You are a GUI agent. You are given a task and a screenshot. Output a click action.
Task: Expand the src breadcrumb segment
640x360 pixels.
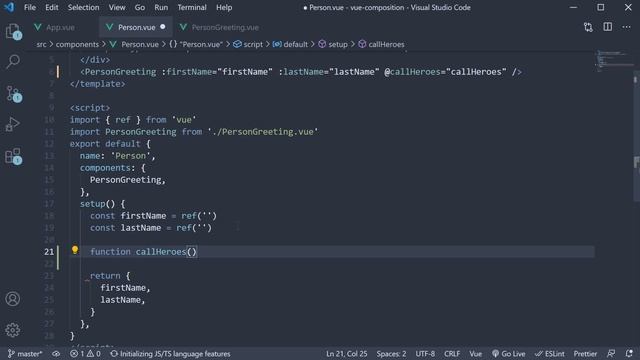[x=41, y=44]
